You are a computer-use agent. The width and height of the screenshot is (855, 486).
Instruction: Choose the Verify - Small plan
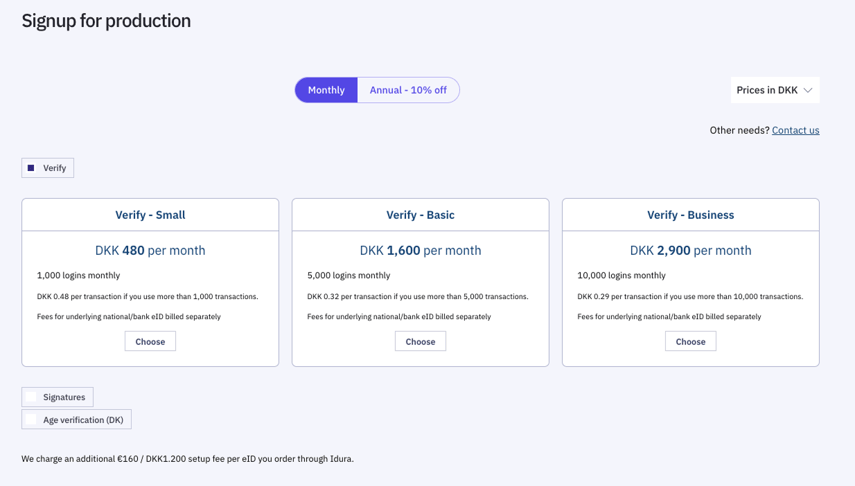pos(150,341)
